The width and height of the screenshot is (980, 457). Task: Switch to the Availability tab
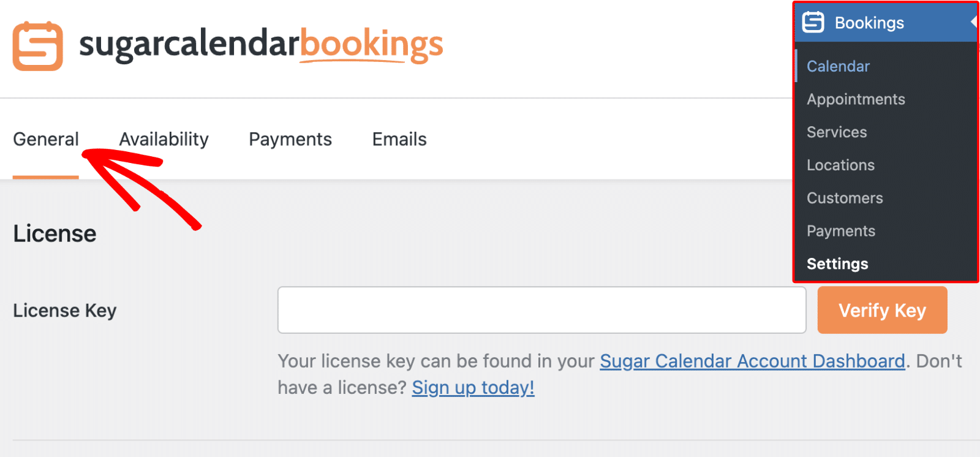click(164, 139)
